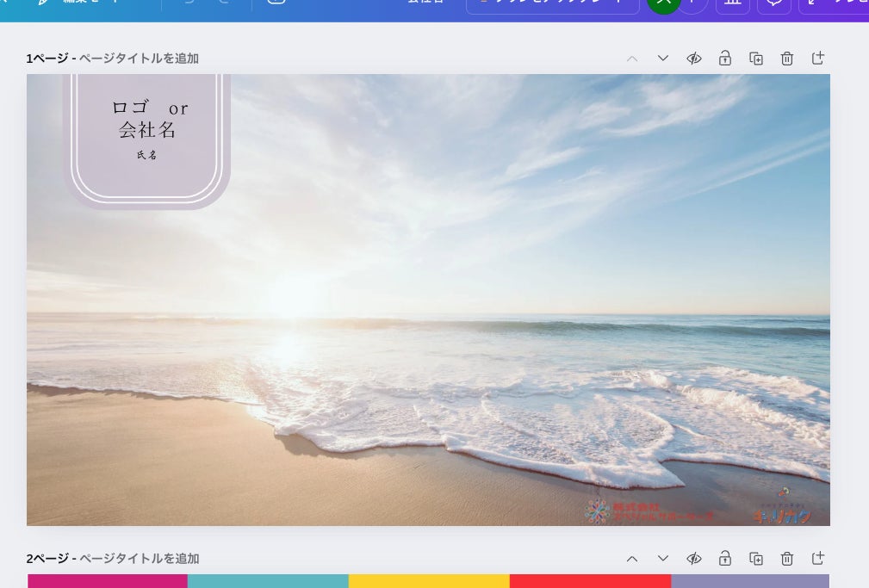869x588 pixels.
Task: Delete page 1 with the trash icon
Action: pyautogui.click(x=787, y=59)
